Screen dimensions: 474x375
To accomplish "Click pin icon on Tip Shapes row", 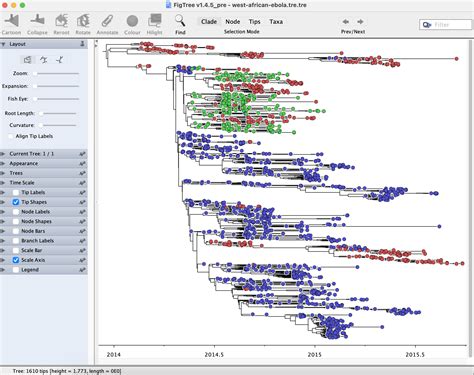I will pos(82,202).
